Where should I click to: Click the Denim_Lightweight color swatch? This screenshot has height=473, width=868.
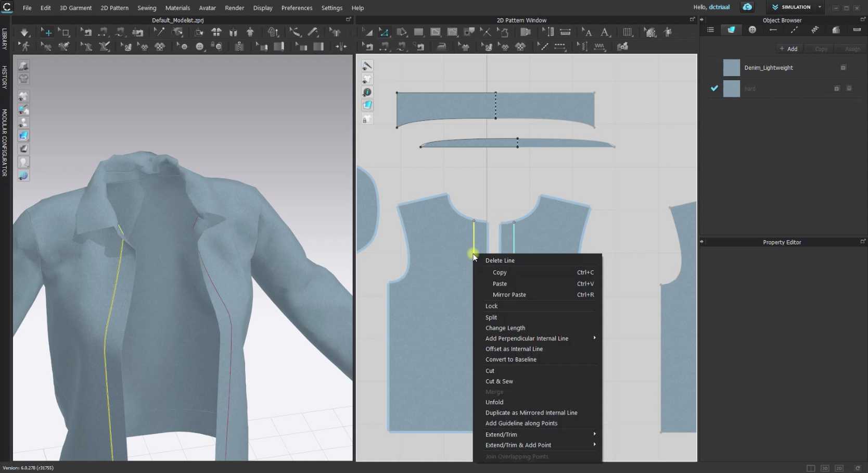click(731, 68)
